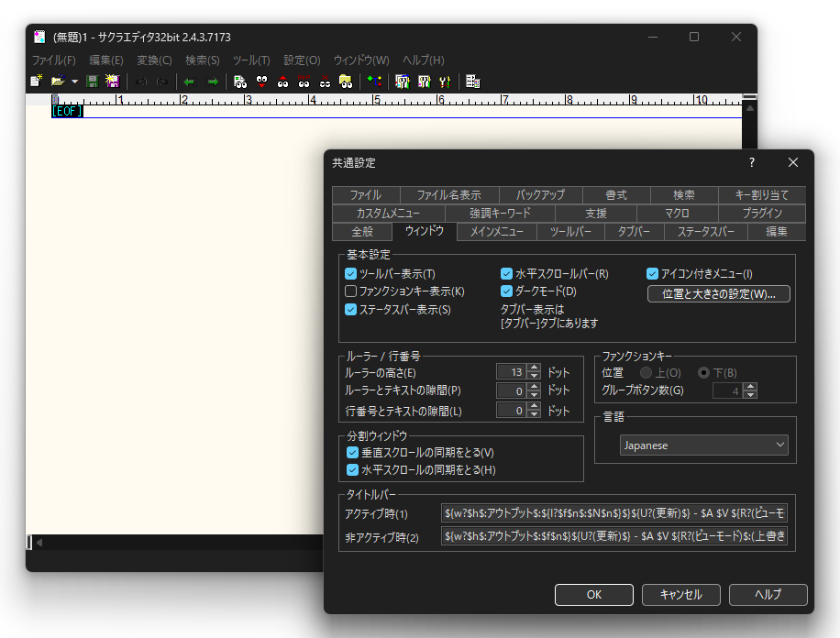Click the redo toolbar icon
Screen dimensions: 840x638
(161, 82)
